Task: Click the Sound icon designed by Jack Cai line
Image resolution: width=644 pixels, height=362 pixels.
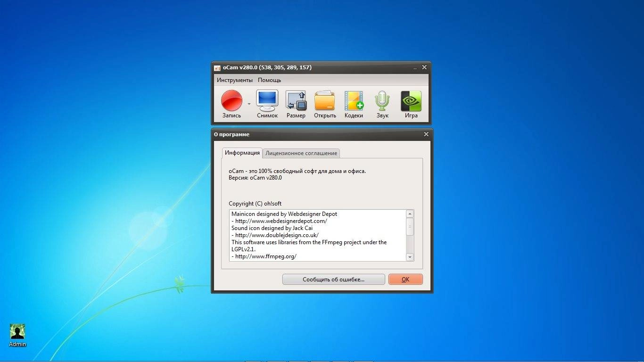Action: (272, 228)
